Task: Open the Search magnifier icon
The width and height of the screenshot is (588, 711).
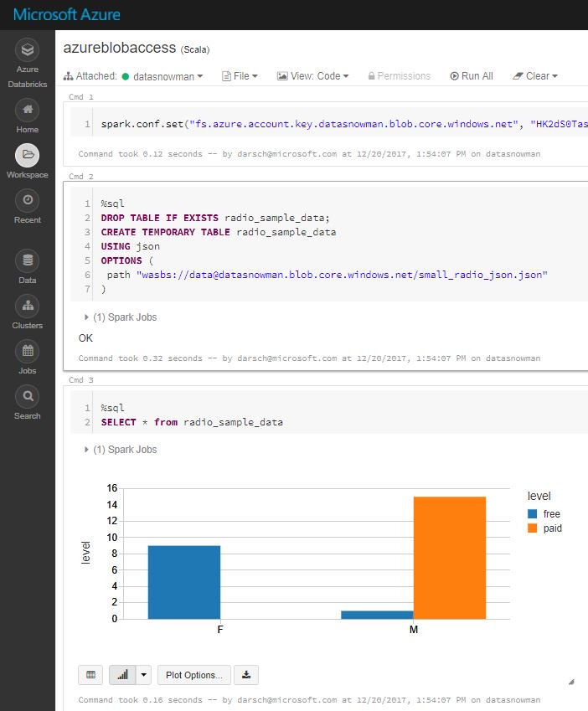Action: click(27, 397)
